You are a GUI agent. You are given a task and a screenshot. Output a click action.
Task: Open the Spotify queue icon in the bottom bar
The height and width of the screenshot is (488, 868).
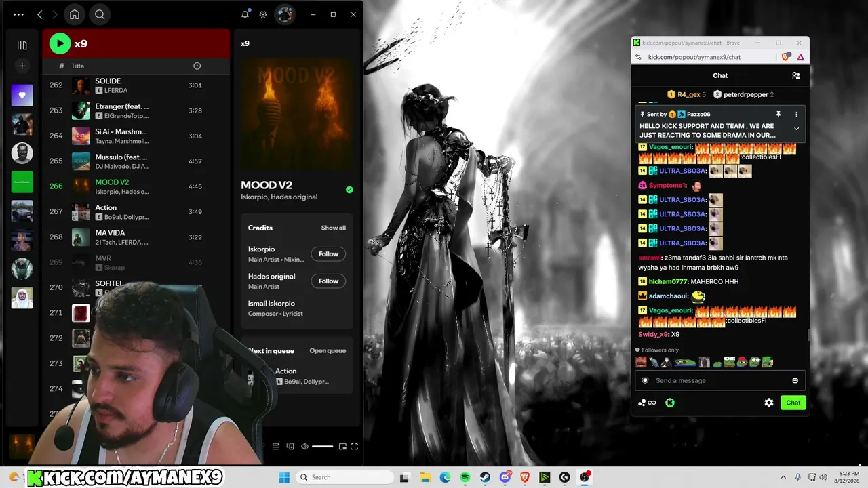pos(275,446)
